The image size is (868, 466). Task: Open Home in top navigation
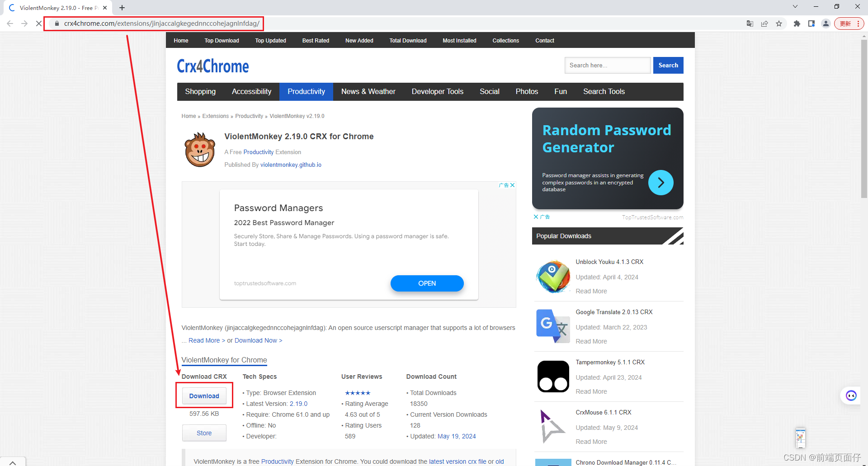coord(181,41)
